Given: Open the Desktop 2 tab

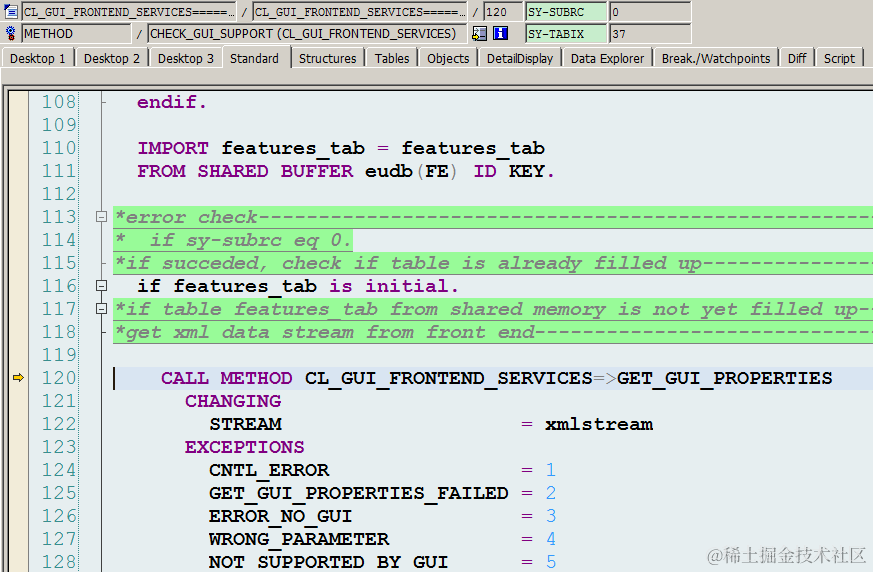Looking at the screenshot, I should [x=111, y=58].
